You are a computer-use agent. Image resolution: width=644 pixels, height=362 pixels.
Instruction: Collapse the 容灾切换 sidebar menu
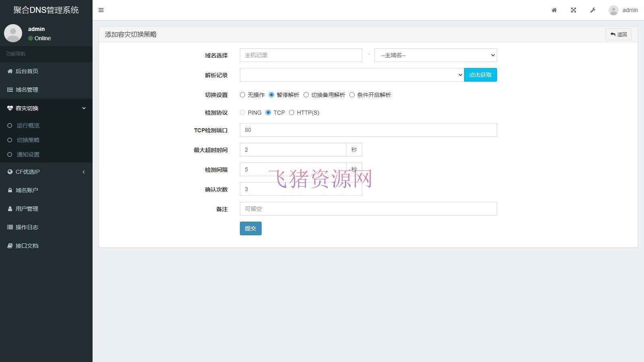[84, 108]
